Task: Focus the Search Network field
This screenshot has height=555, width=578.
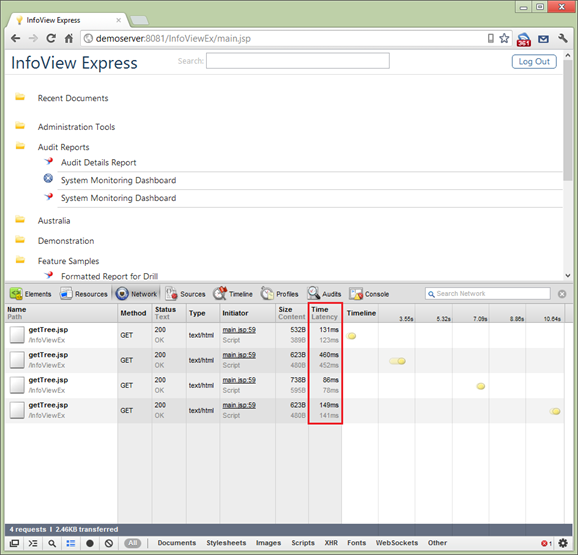Action: pyautogui.click(x=487, y=294)
